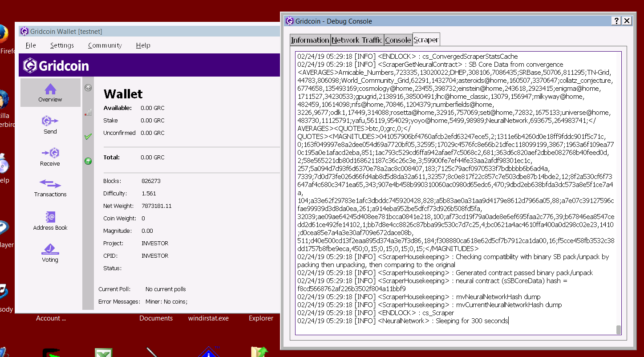Image resolution: width=644 pixels, height=357 pixels.
Task: Click the Documents desktop shortcut label
Action: (156, 318)
